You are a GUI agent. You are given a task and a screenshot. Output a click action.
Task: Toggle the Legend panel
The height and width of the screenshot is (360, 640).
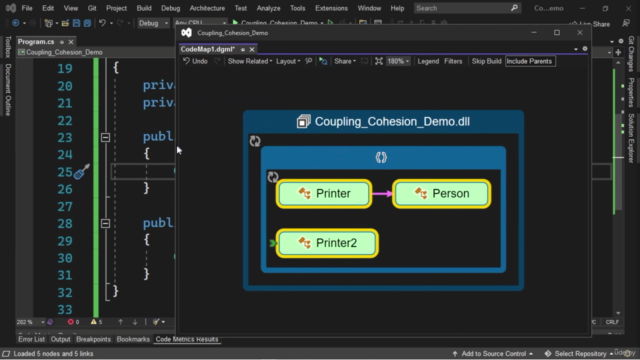pyautogui.click(x=428, y=61)
